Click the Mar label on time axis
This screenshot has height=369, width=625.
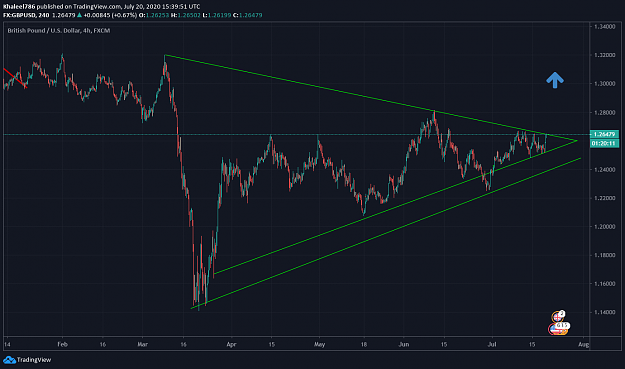click(142, 344)
